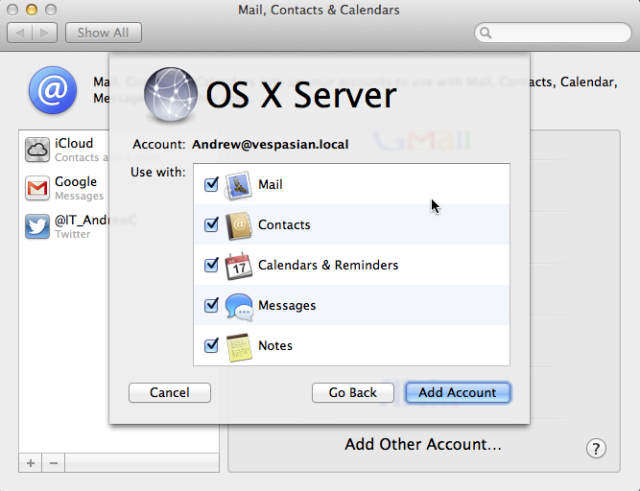Image resolution: width=640 pixels, height=491 pixels.
Task: Untick the Notes checkbox
Action: click(211, 345)
